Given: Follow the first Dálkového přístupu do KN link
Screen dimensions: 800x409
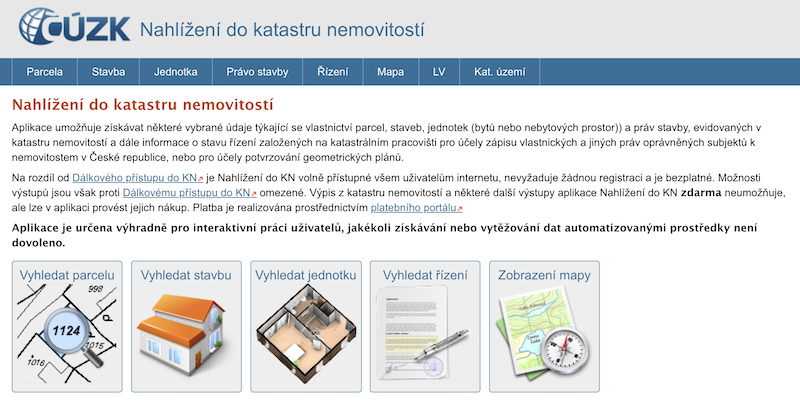Looking at the screenshot, I should [137, 178].
